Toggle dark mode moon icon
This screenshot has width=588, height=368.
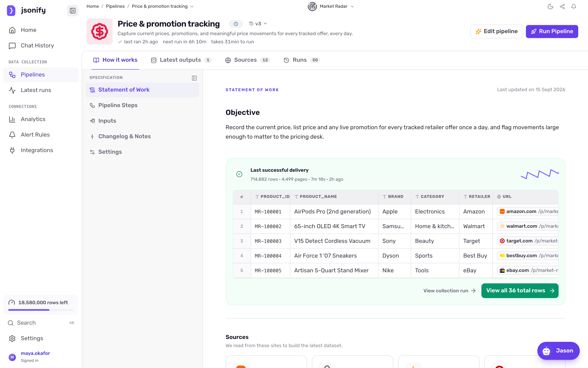(550, 7)
